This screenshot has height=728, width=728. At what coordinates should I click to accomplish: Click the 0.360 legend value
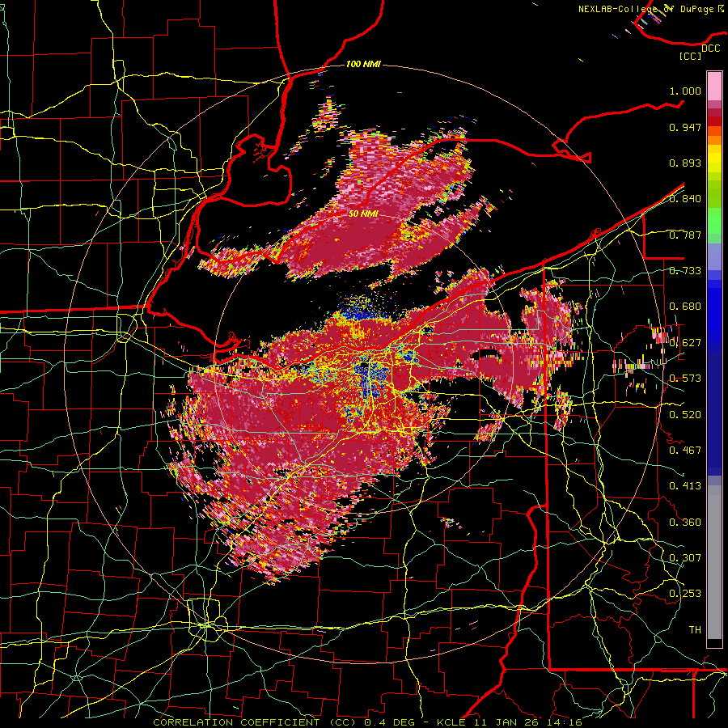coord(685,523)
